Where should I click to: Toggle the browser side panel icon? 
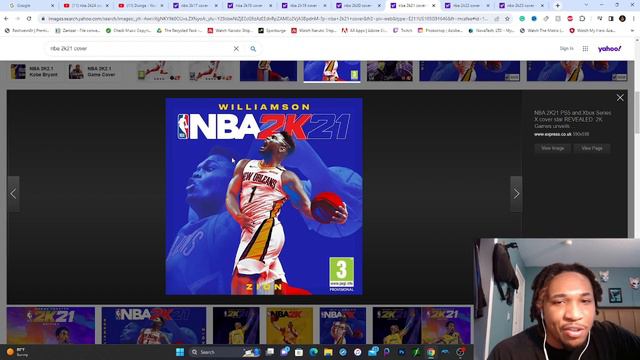tap(611, 19)
